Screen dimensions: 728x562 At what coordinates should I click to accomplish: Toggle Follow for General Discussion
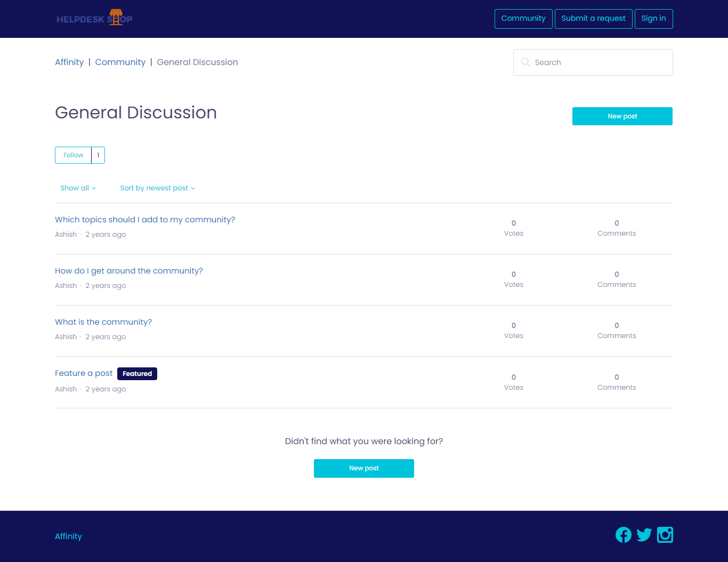[74, 155]
